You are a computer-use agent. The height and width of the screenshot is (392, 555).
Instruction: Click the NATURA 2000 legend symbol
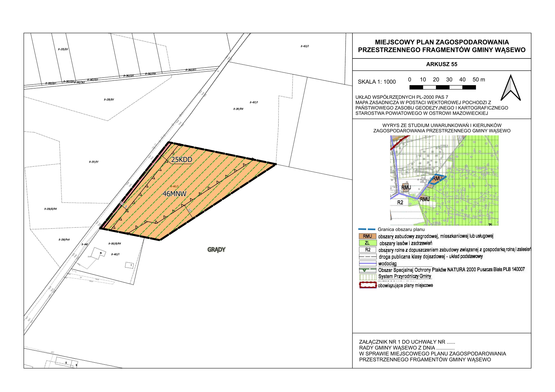(x=368, y=270)
